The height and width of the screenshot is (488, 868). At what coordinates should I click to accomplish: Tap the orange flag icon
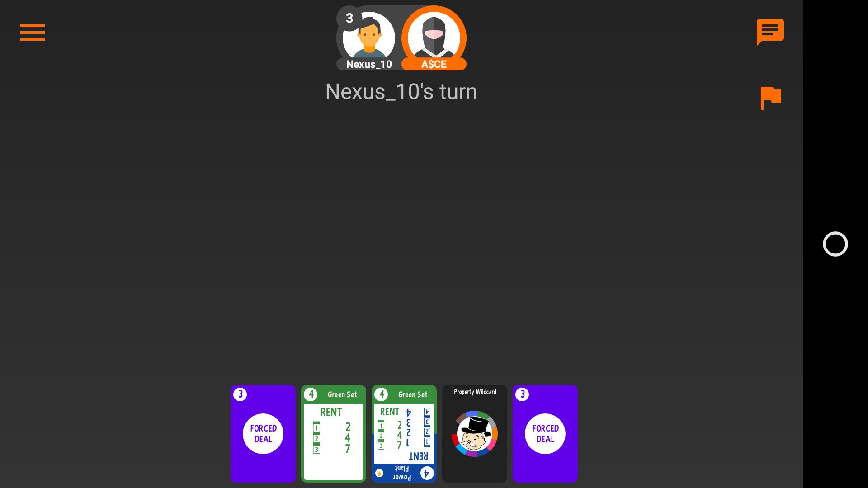771,98
